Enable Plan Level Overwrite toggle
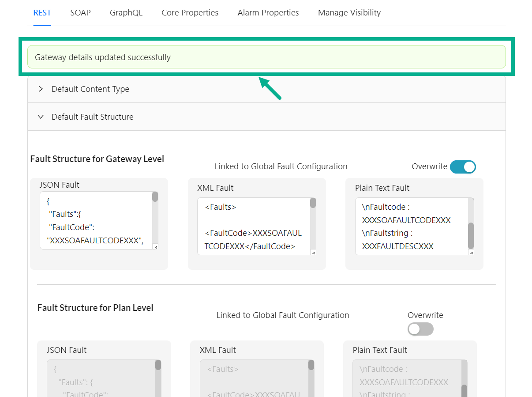Viewport: 532px width, 397px height. [420, 329]
